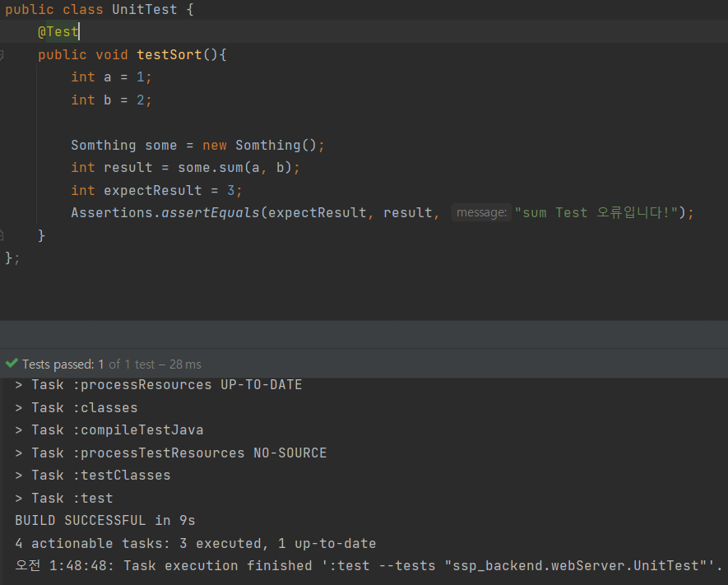Click the Assertions.assertEquals call
The height and width of the screenshot is (585, 728).
[165, 212]
